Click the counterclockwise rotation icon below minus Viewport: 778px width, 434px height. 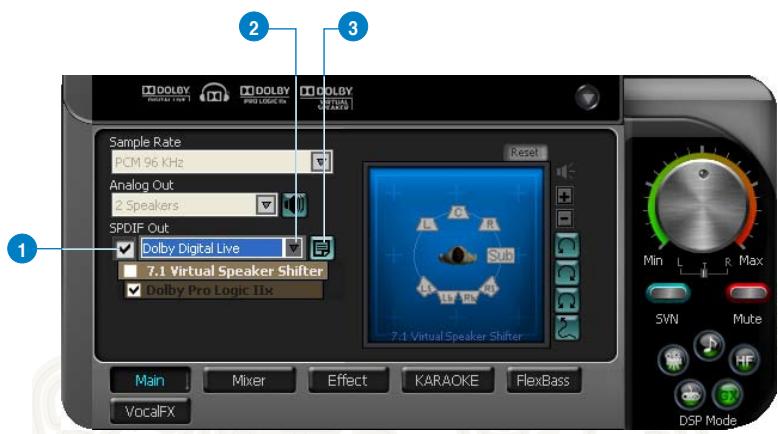(567, 246)
